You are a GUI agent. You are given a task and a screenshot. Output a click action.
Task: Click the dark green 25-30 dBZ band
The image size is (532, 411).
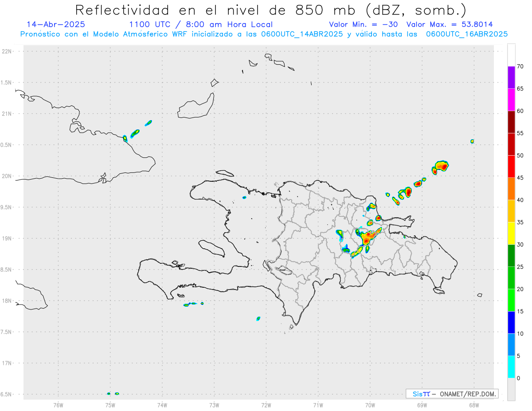point(511,255)
